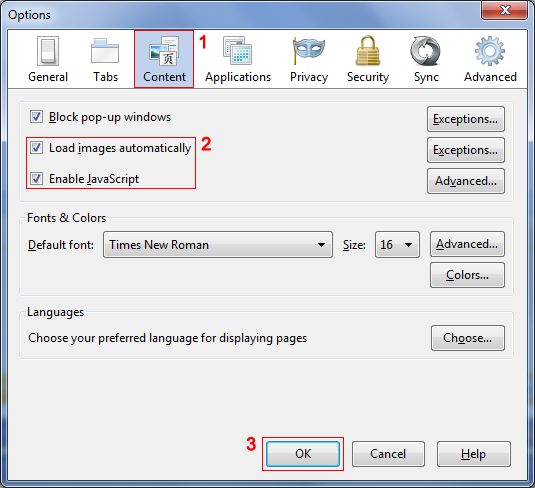Image resolution: width=535 pixels, height=488 pixels.
Task: Click the Help button
Action: [x=474, y=454]
